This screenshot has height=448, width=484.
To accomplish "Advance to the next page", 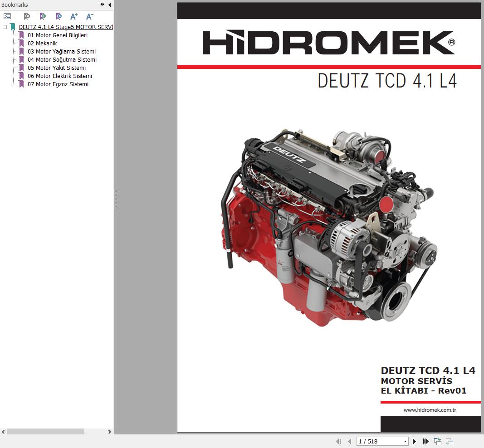I will click(414, 441).
